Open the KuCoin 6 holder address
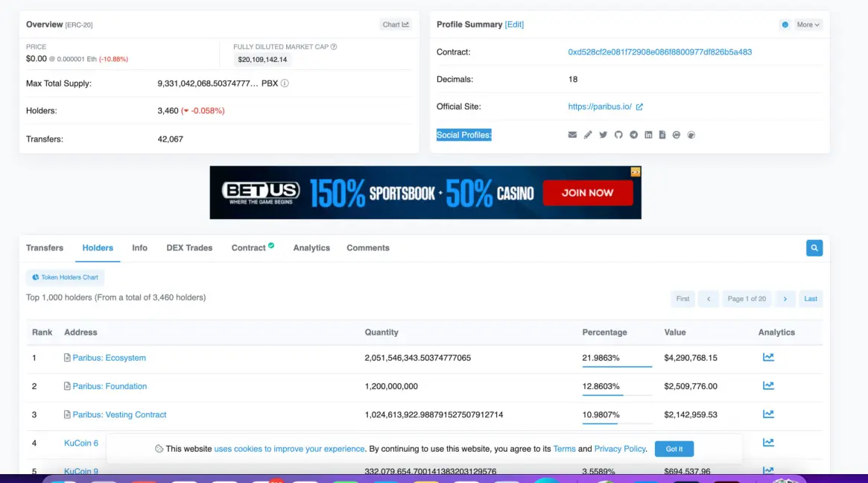This screenshot has width=868, height=483. coord(80,443)
